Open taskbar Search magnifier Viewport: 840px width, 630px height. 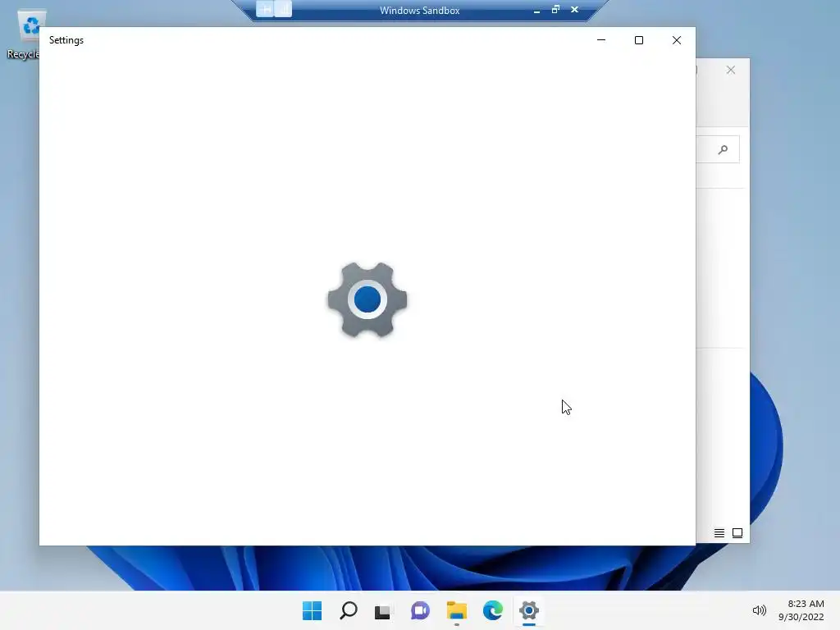[x=348, y=610]
